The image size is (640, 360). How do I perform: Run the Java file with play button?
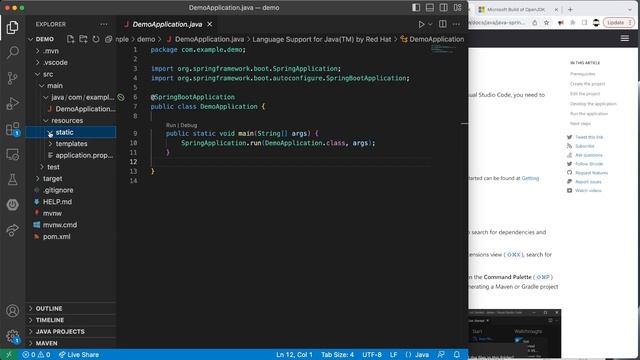coord(421,24)
